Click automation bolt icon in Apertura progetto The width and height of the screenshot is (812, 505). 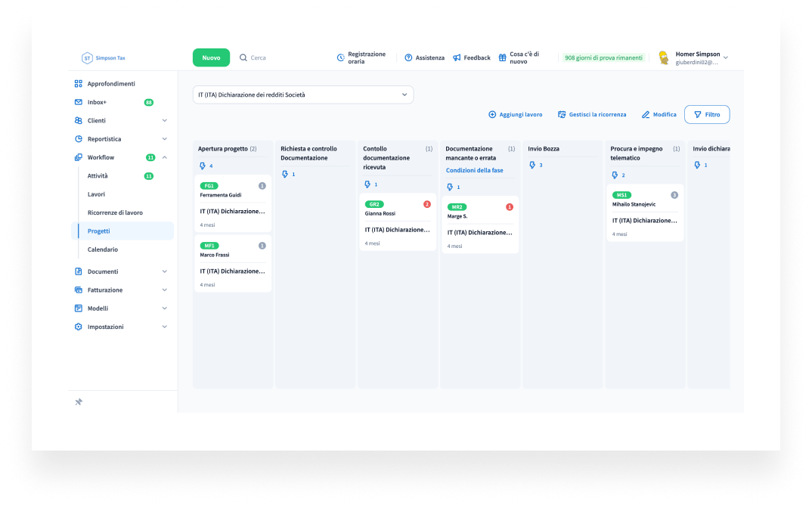(x=203, y=166)
